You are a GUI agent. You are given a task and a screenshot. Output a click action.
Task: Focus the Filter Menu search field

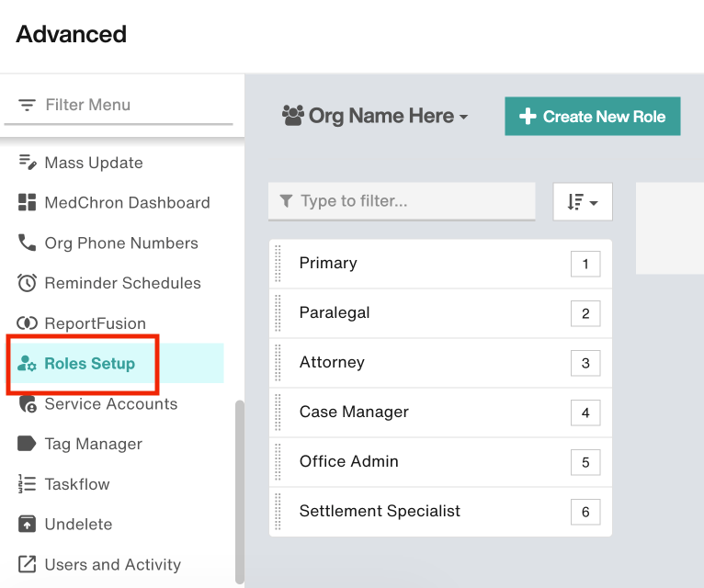pyautogui.click(x=119, y=105)
